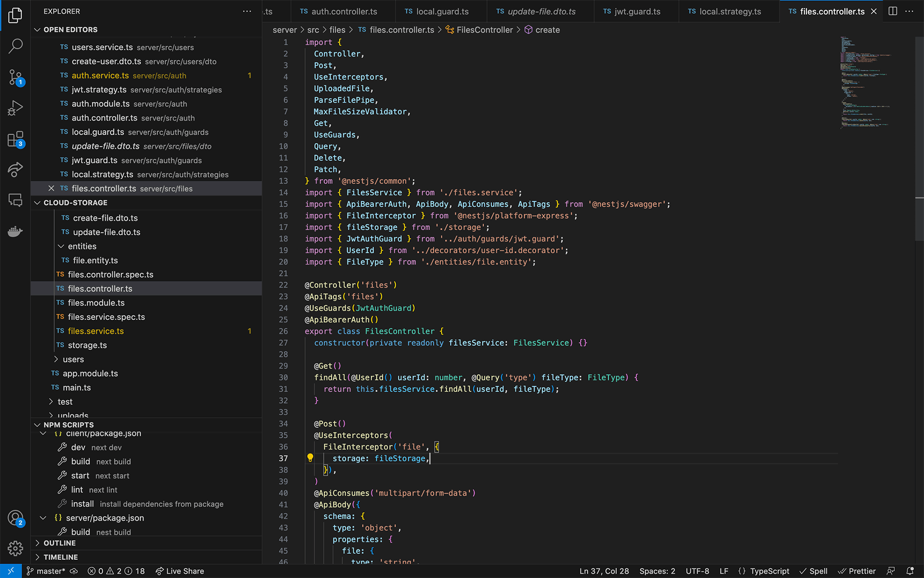The image size is (924, 578).
Task: Open auth.service.ts in Open Editors
Action: (146, 76)
